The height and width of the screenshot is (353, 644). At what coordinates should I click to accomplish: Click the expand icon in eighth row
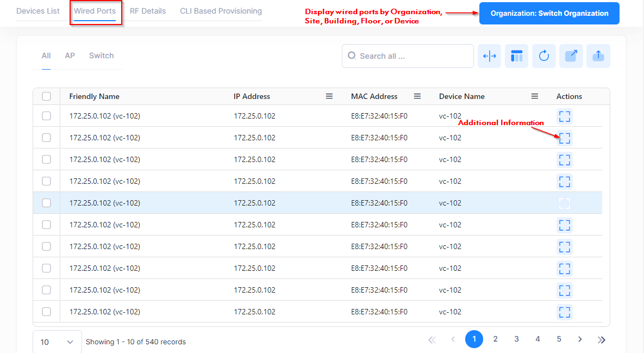565,269
